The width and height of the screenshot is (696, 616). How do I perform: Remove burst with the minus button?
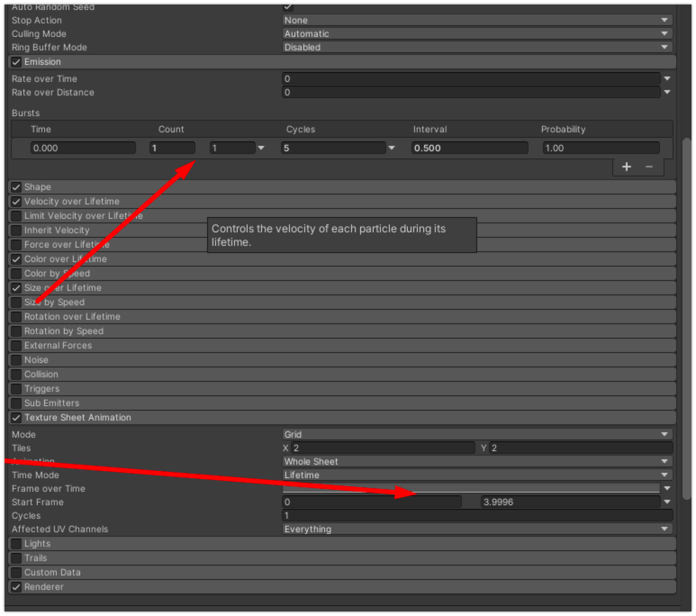(649, 167)
